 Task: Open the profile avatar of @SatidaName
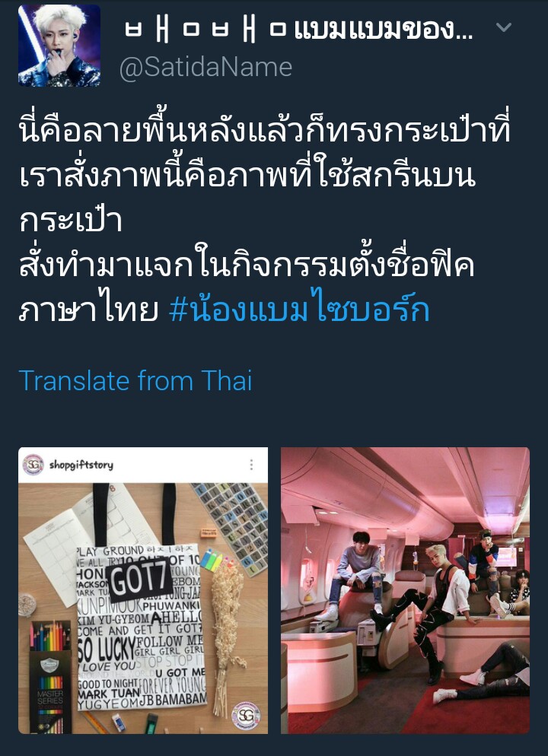click(x=59, y=46)
